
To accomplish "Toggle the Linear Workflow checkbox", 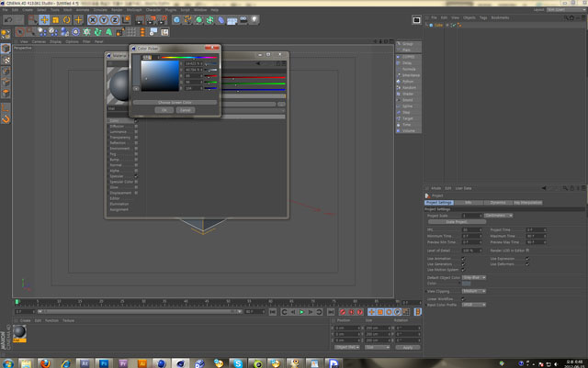I will coord(463,299).
